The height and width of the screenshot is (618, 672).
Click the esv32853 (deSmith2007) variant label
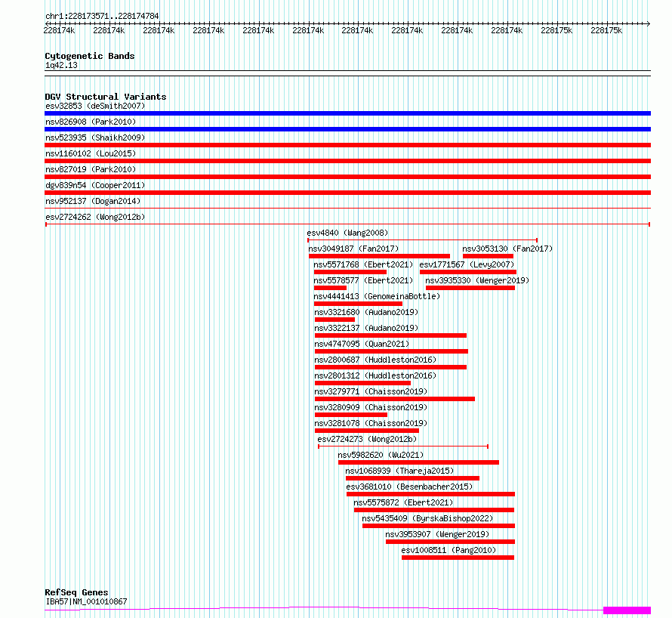pos(95,106)
